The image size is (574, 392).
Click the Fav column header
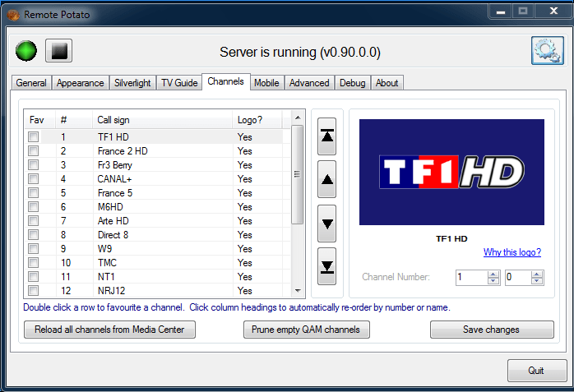(x=40, y=120)
